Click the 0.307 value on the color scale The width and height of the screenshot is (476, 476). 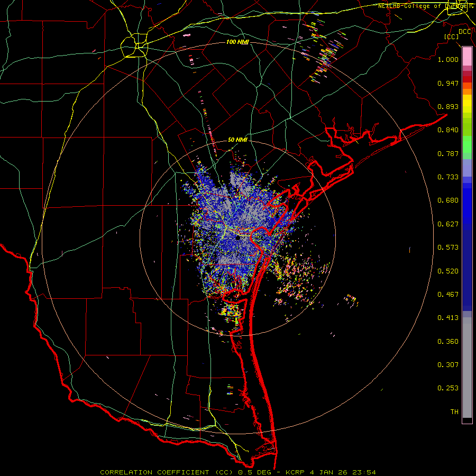[448, 365]
